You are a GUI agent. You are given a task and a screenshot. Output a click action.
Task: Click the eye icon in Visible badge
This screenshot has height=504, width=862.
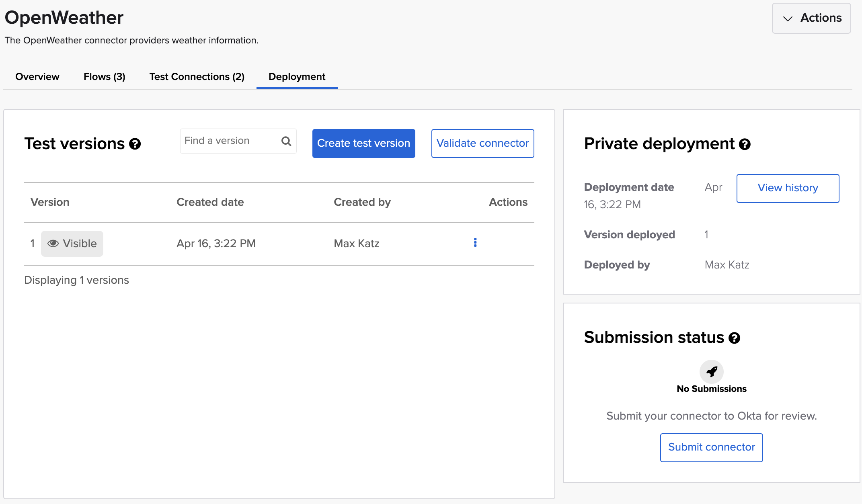coord(53,244)
